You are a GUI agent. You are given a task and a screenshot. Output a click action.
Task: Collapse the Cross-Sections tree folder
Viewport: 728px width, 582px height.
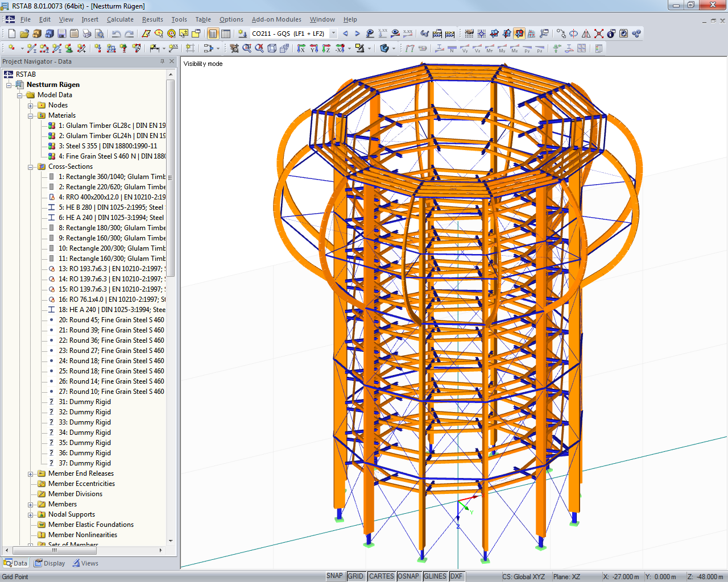[x=31, y=167]
